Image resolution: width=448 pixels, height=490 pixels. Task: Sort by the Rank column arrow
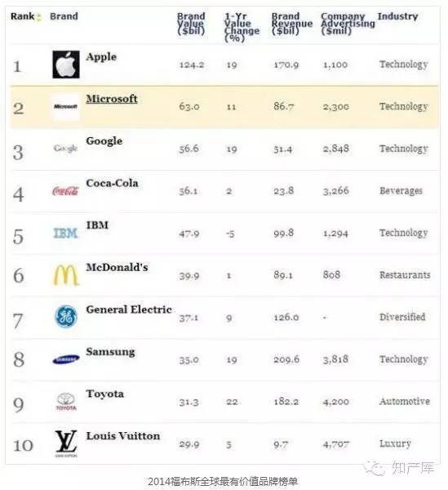point(39,17)
